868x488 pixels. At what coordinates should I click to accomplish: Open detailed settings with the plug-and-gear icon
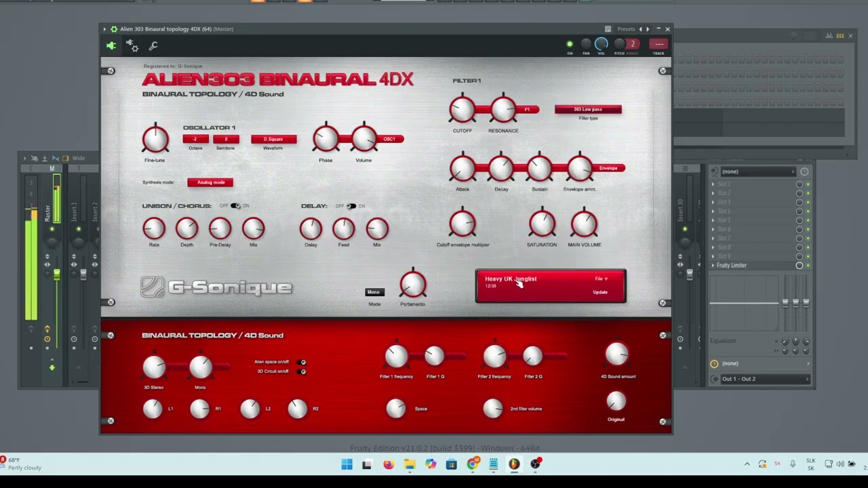(132, 45)
